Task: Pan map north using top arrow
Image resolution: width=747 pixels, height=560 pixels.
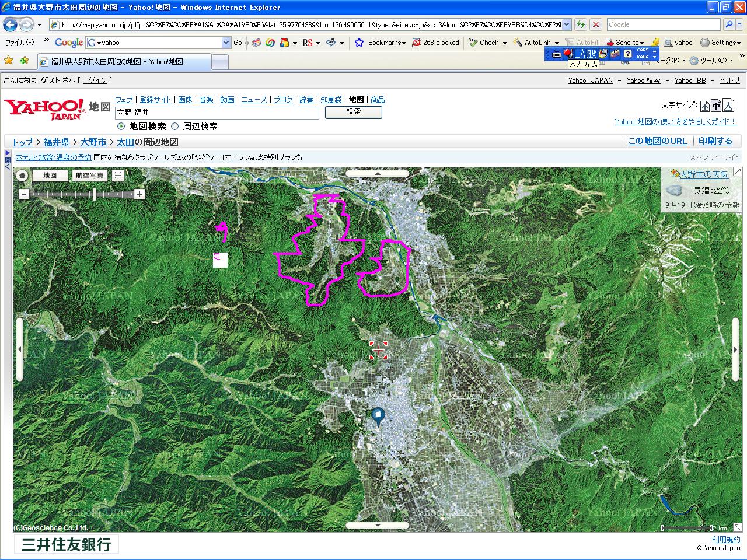Action: pyautogui.click(x=378, y=173)
